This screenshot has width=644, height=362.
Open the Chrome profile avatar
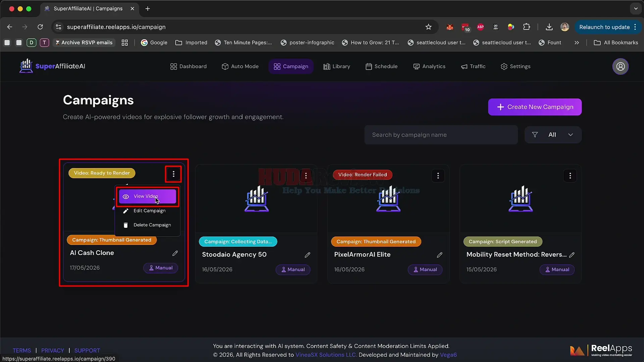(565, 27)
